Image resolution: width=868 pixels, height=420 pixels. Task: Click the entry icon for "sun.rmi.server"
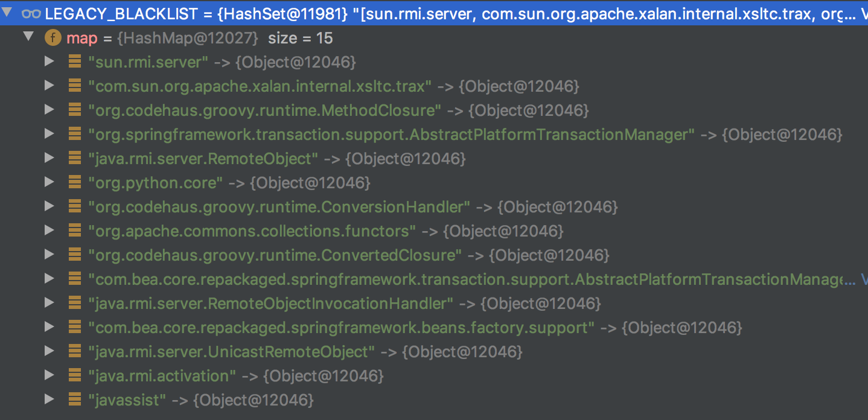point(75,62)
